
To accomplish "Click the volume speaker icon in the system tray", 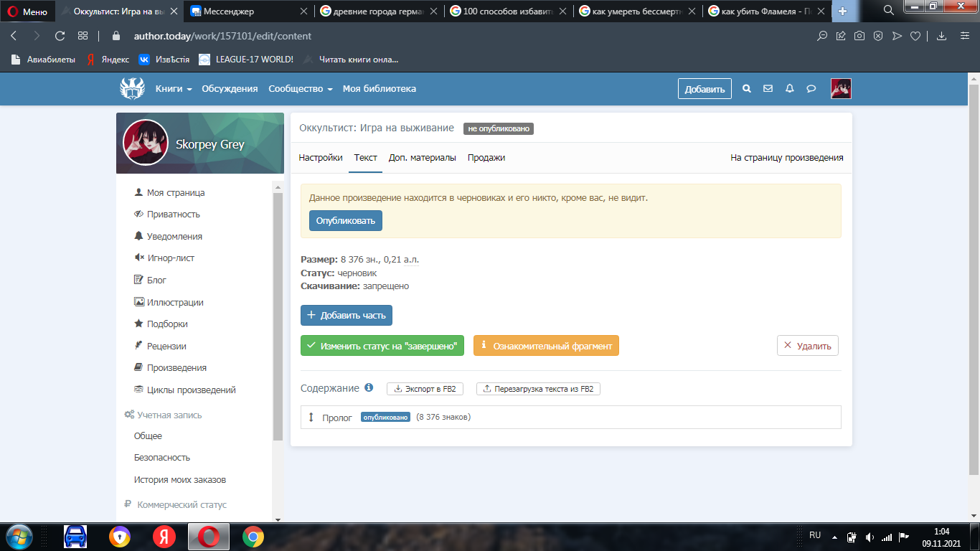I will tap(870, 537).
